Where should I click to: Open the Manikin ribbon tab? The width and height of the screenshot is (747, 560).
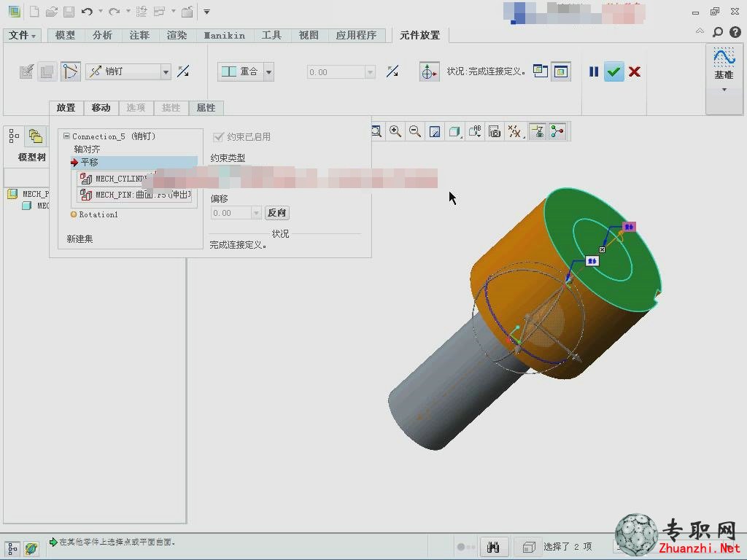tap(225, 35)
